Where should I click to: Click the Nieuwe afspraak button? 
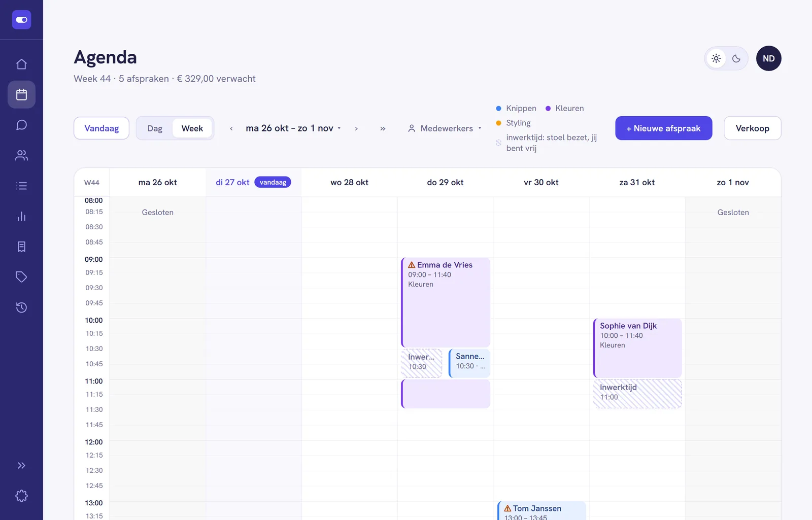click(664, 128)
